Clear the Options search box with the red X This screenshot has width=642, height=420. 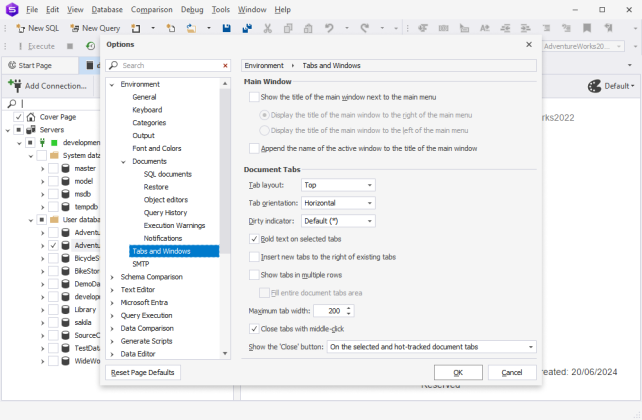[x=225, y=65]
